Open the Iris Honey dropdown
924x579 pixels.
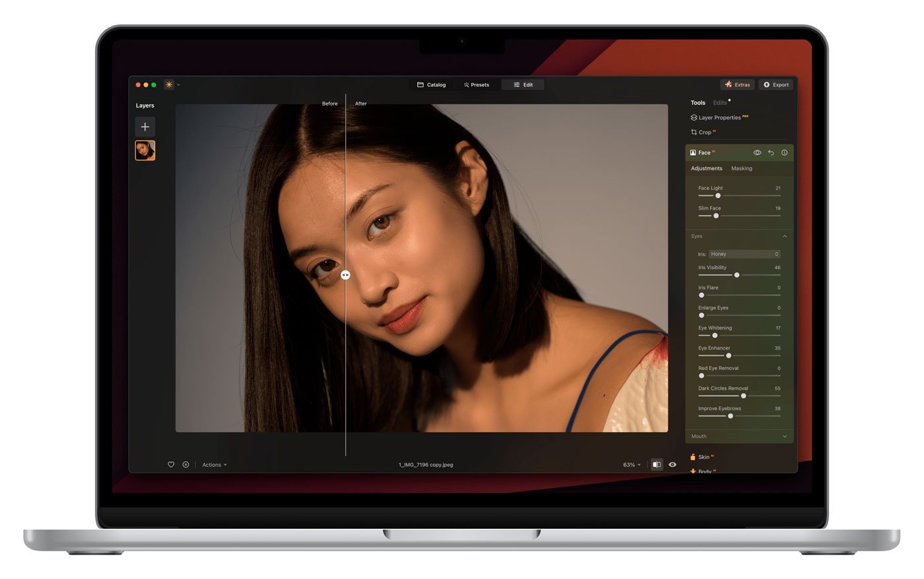click(744, 254)
